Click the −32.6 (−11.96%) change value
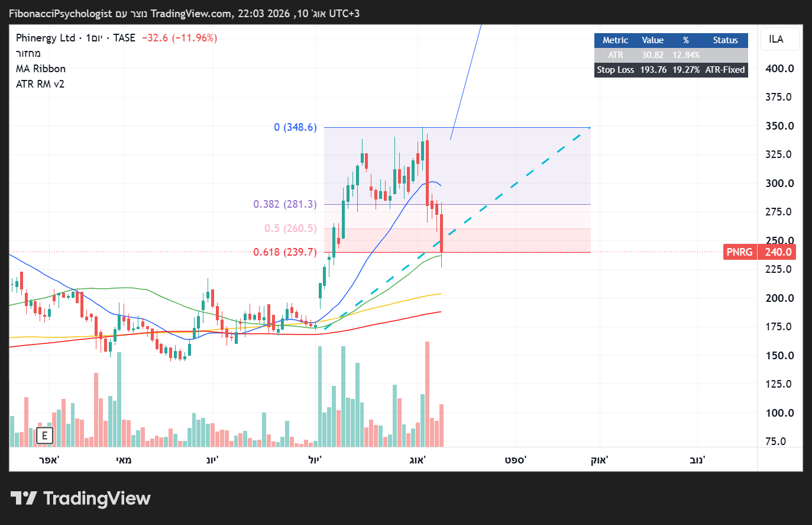 180,38
